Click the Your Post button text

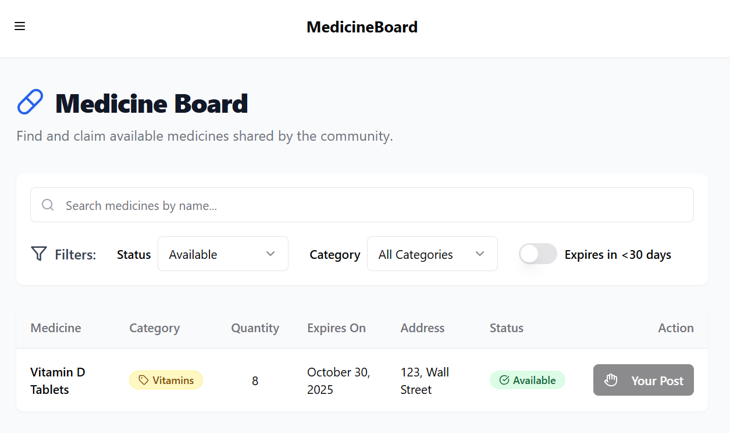(x=657, y=380)
